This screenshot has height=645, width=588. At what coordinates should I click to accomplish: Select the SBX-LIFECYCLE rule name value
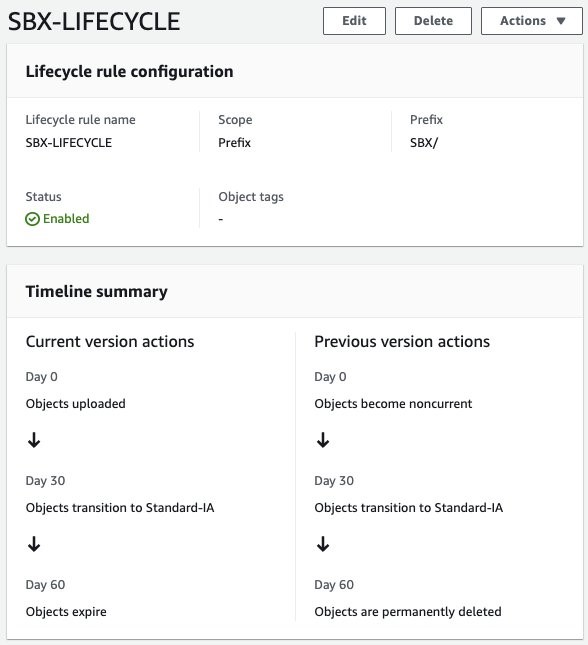coord(69,143)
